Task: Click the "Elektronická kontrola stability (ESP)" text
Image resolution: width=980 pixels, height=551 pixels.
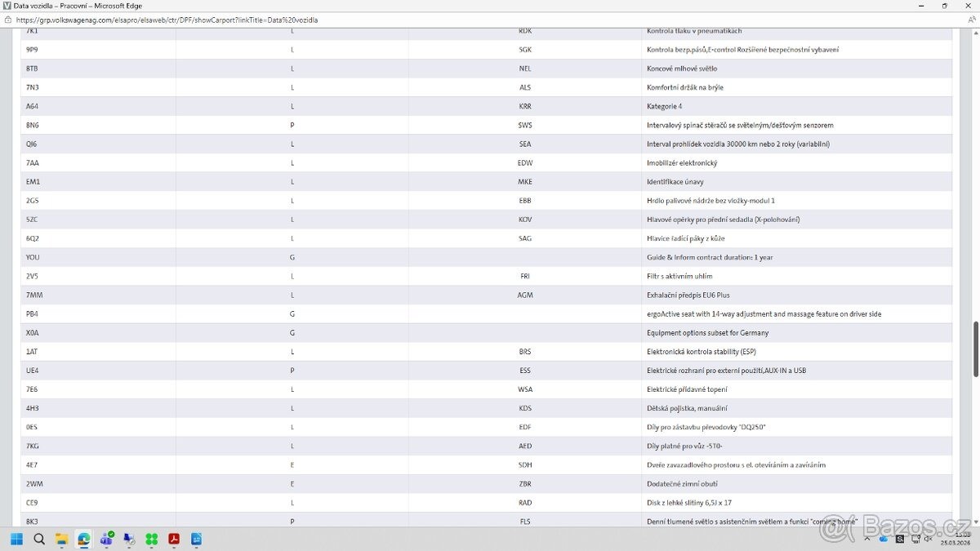Action: pos(702,352)
